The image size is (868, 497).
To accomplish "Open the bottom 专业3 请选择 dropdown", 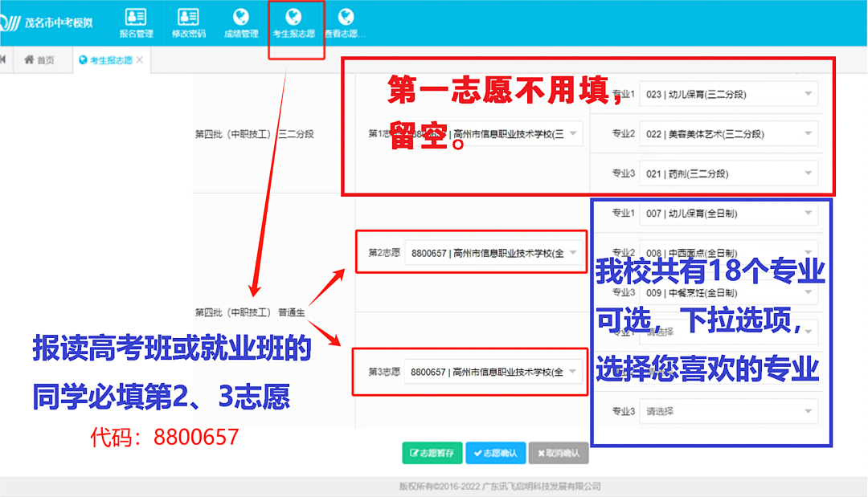I will 727,412.
